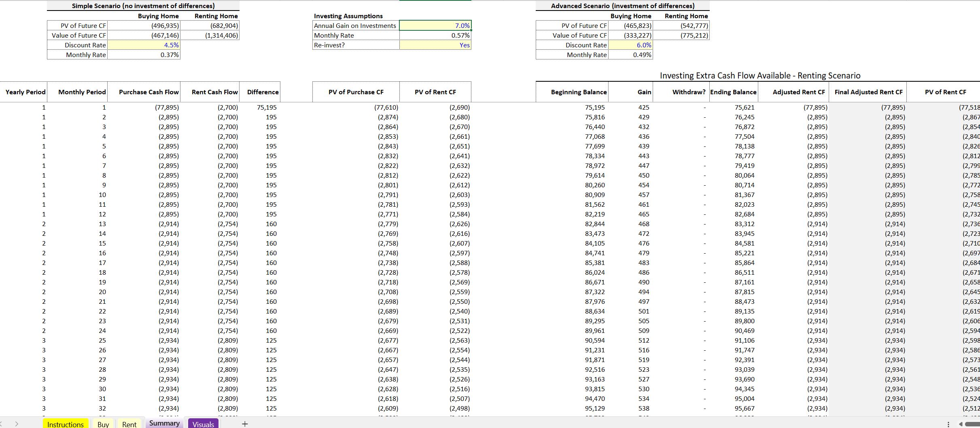Click the Yearly Period header cell
The image size is (980, 428).
(x=25, y=92)
